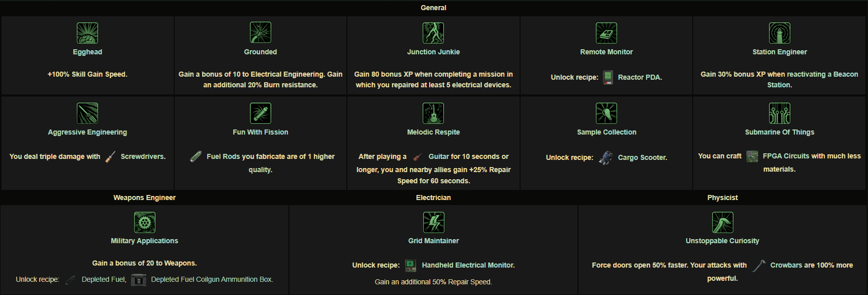Viewport: 868px width, 295px height.
Task: Click the Station Engineer beacon icon
Action: 780,33
